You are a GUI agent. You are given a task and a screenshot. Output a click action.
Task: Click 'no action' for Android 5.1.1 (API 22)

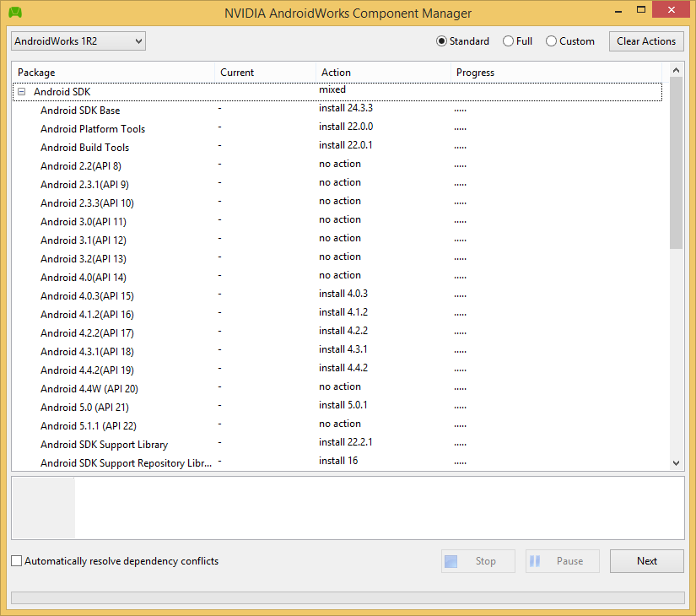click(340, 424)
